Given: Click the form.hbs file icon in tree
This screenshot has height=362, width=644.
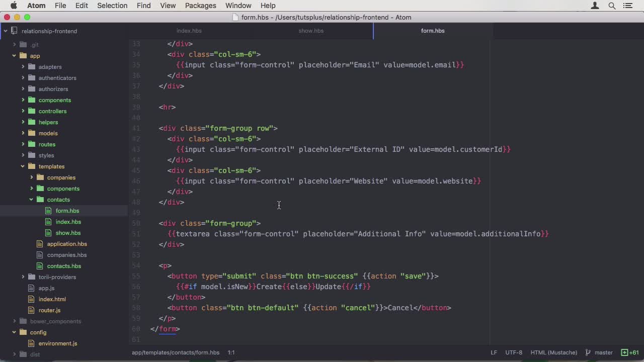Looking at the screenshot, I should point(48,211).
